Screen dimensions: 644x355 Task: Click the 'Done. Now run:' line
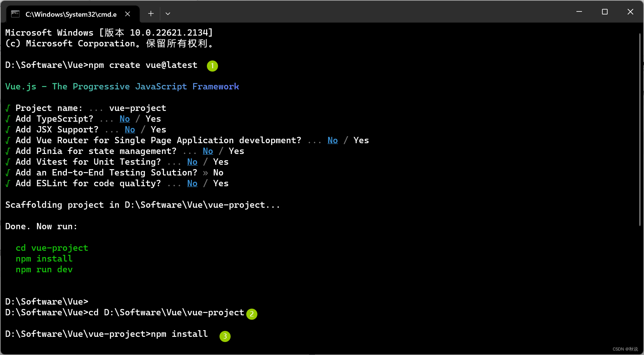coord(41,227)
